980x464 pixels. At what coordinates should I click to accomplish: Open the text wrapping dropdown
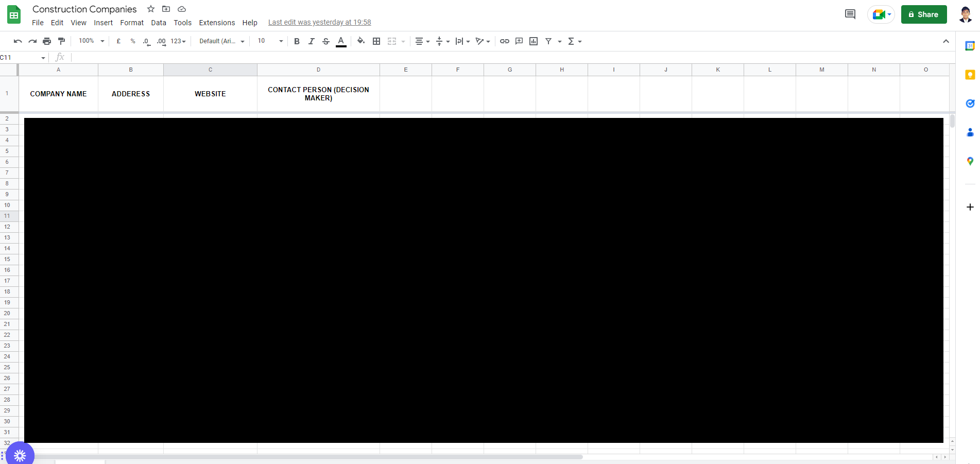(x=462, y=41)
